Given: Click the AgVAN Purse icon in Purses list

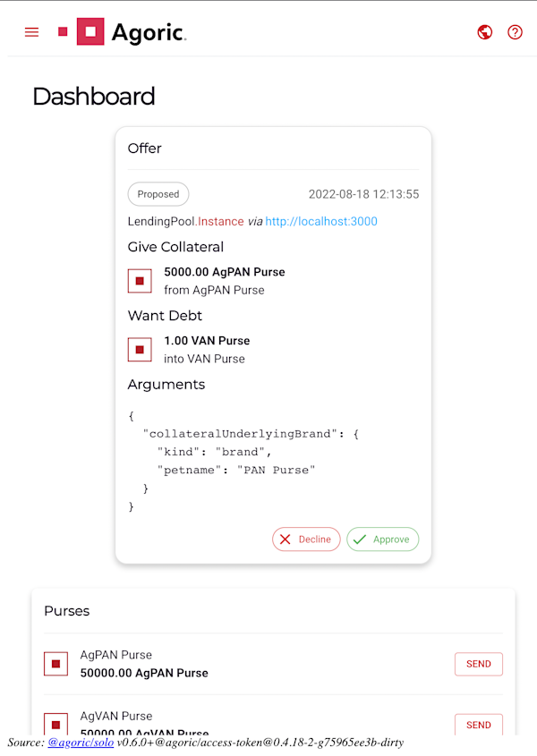Looking at the screenshot, I should point(56,724).
